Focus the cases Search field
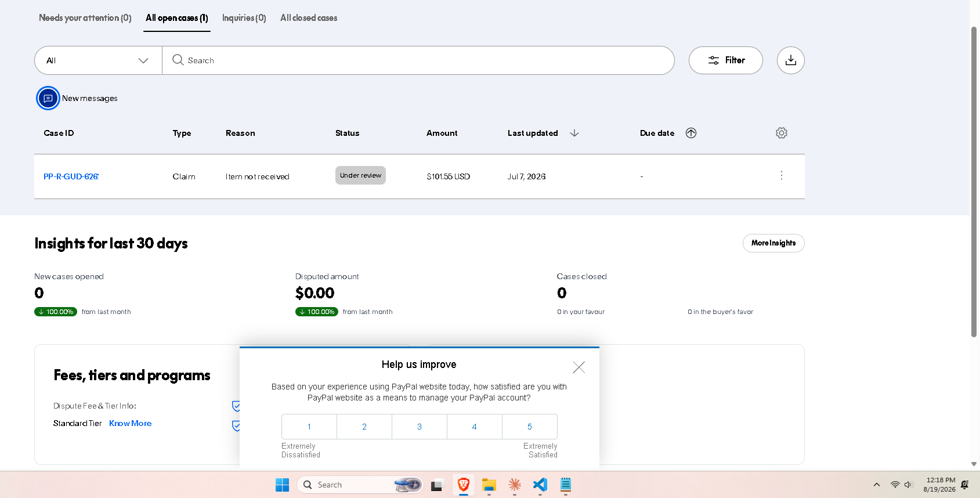 tap(418, 60)
